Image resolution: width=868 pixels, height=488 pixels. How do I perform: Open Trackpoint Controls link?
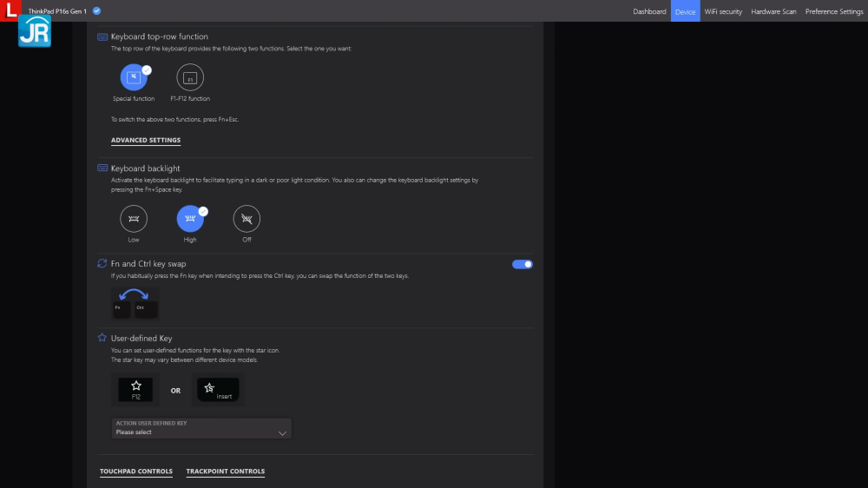[x=226, y=472]
